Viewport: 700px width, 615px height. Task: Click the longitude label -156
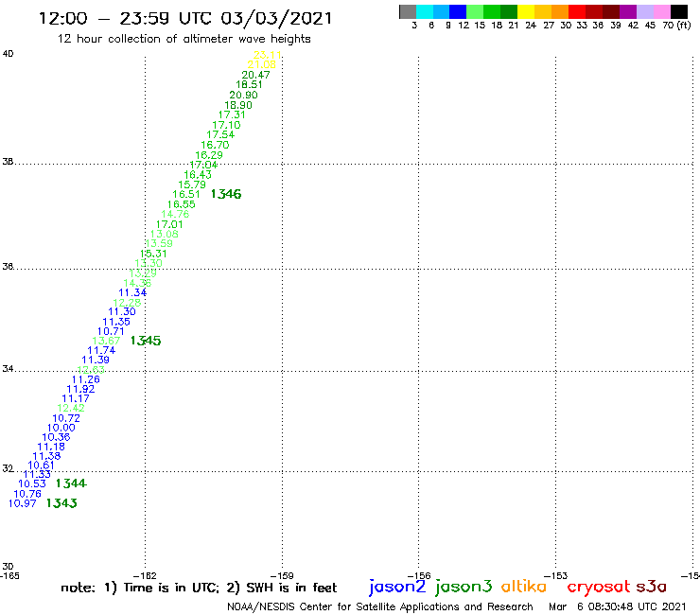point(419,576)
